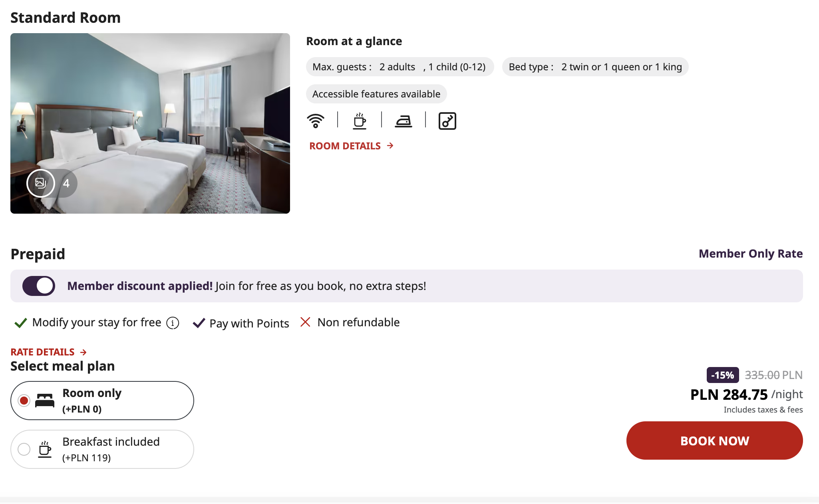Click the Max. guests info chip

(400, 67)
